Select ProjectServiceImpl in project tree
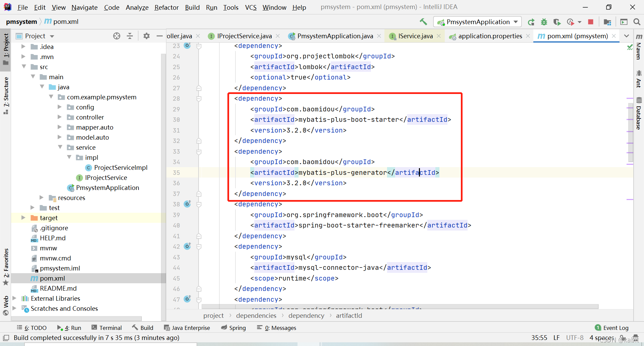Image resolution: width=644 pixels, height=346 pixels. [121, 167]
